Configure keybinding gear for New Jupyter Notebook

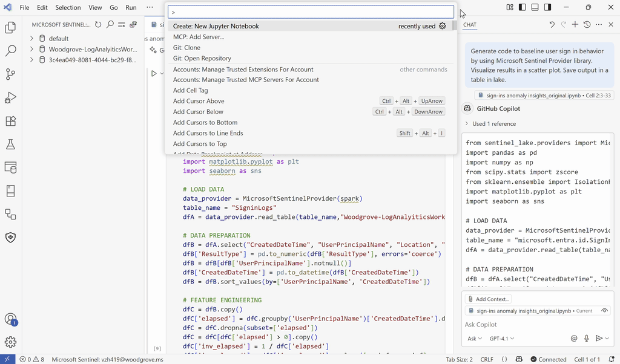(443, 26)
